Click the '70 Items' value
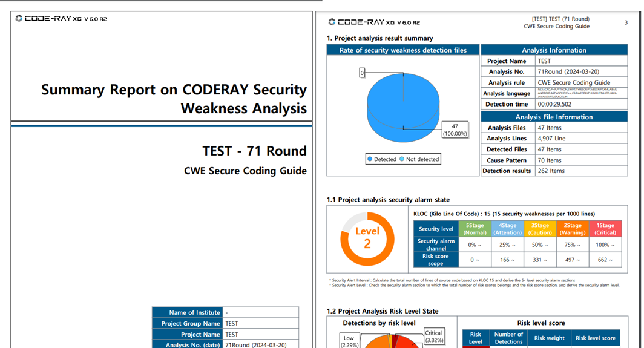The image size is (644, 348). pyautogui.click(x=550, y=160)
